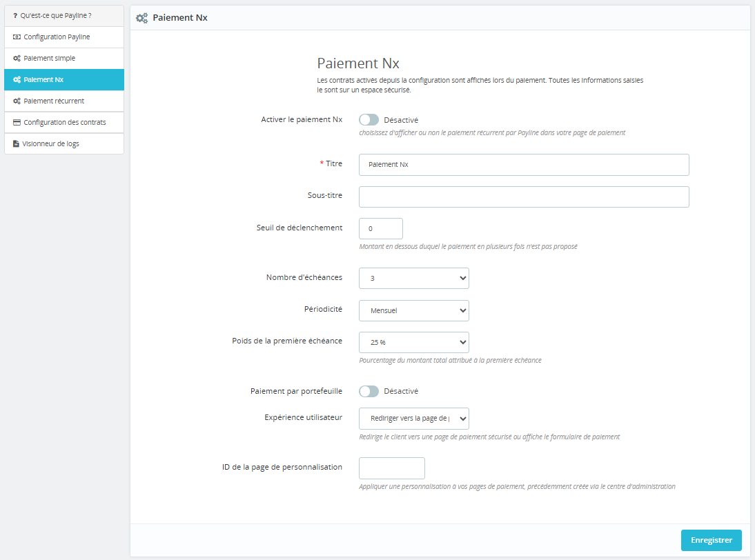This screenshot has height=560, width=755.
Task: Focus the empty Sous-titre input field
Action: [x=524, y=197]
